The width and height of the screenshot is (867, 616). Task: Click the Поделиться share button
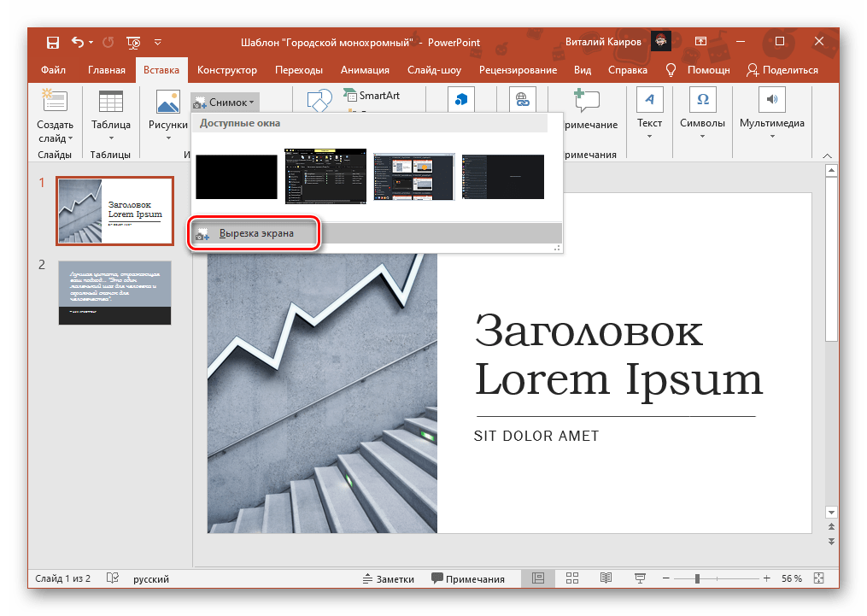coord(782,70)
